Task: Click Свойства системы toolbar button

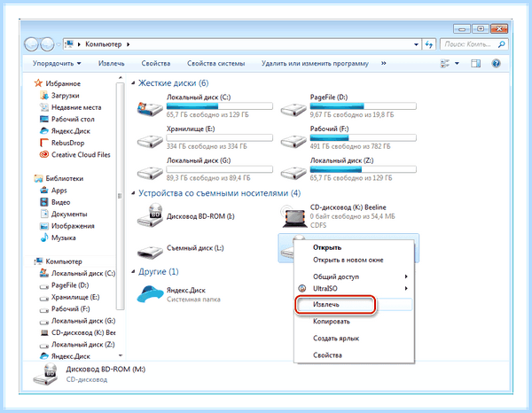Action: pyautogui.click(x=215, y=64)
